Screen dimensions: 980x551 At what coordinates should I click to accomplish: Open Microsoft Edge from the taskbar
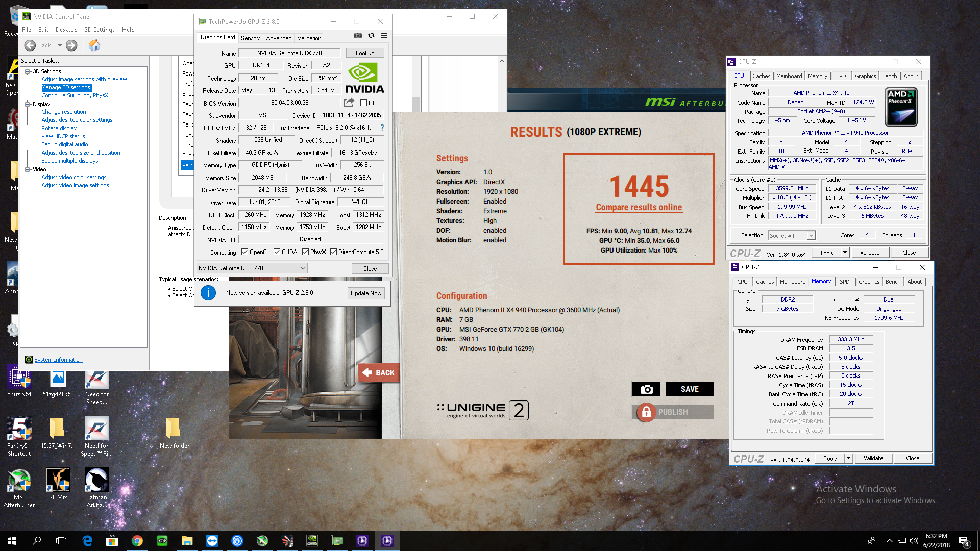[87, 541]
